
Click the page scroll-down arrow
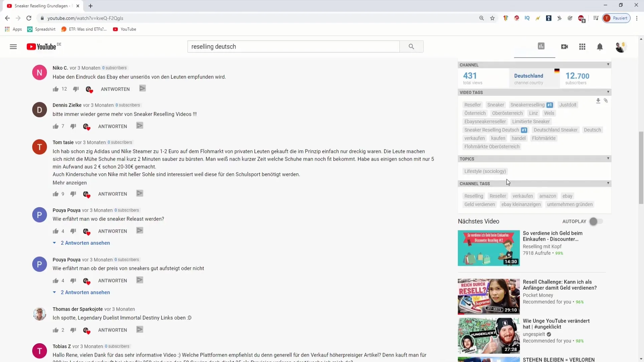click(641, 359)
